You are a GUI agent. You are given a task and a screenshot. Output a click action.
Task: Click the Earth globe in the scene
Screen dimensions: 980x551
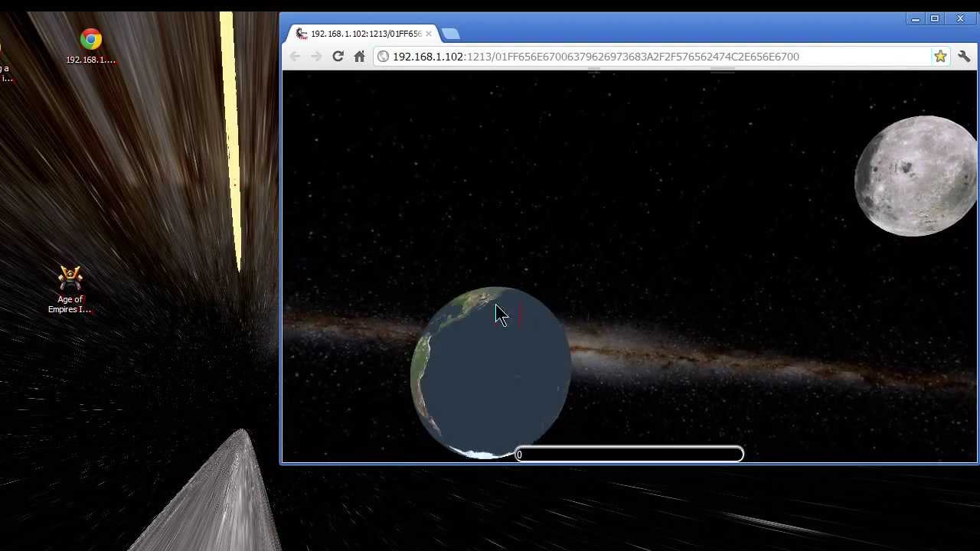[491, 373]
